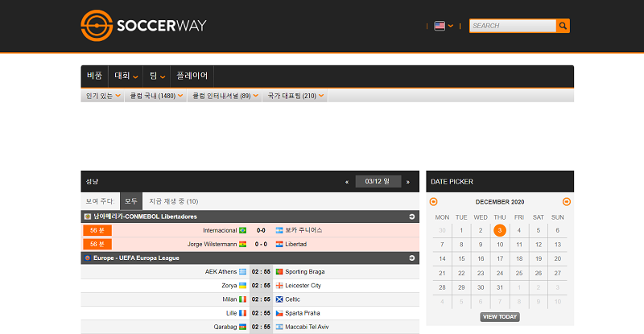
Task: Expand 클럽 국내 (1480) submenu
Action: point(156,96)
